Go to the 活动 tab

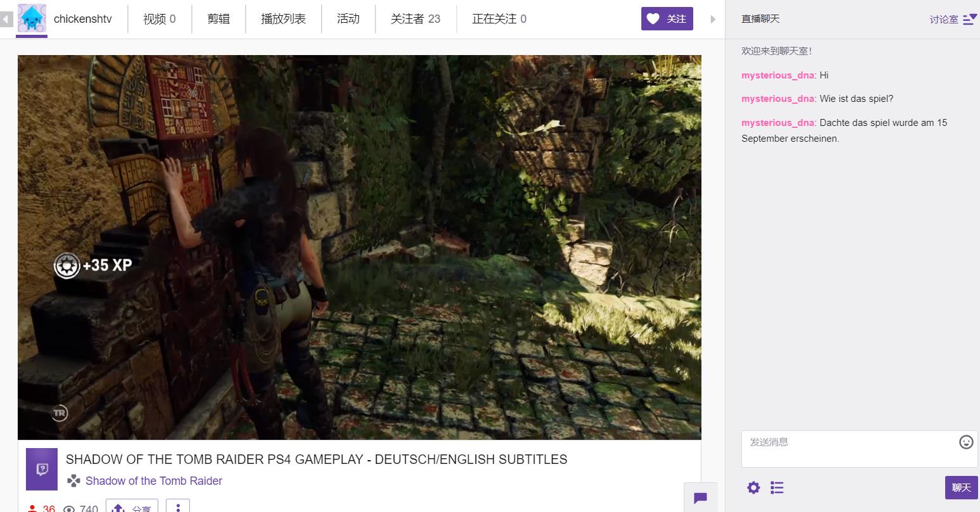pyautogui.click(x=348, y=19)
